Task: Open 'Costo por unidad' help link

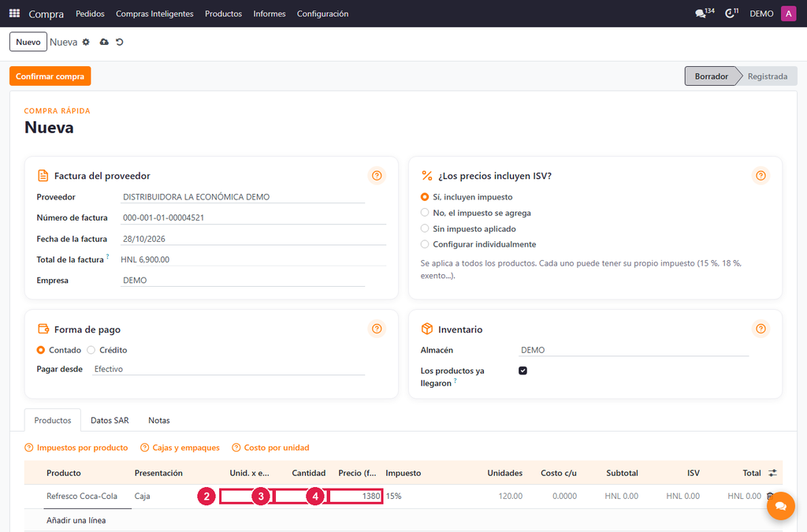Action: click(x=271, y=448)
